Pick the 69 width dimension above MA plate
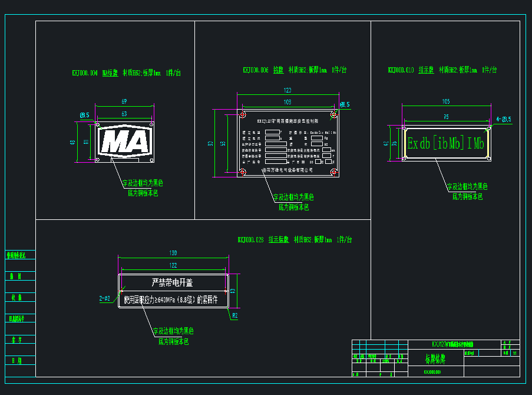Screen dimensions: 532x395 coord(124,101)
